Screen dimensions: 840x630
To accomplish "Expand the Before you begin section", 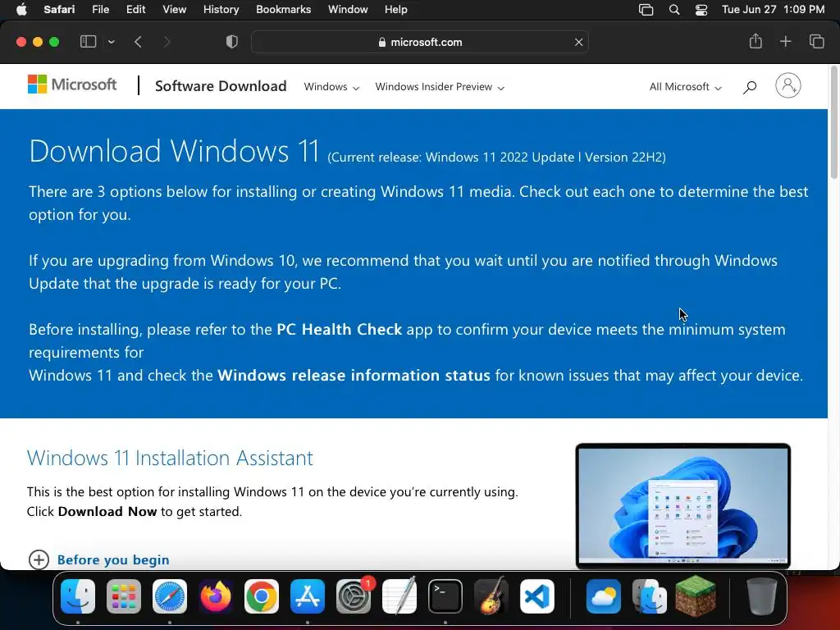I will [98, 559].
